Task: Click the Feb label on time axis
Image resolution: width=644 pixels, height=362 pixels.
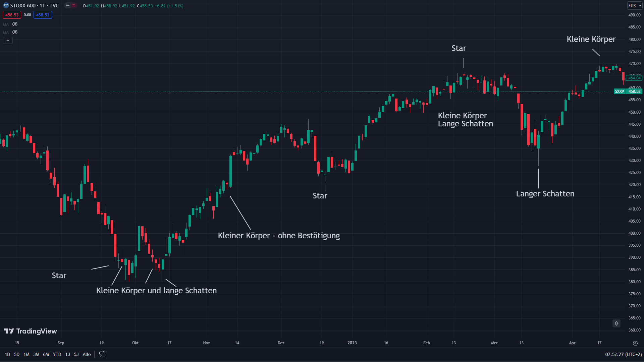Action: [427, 343]
